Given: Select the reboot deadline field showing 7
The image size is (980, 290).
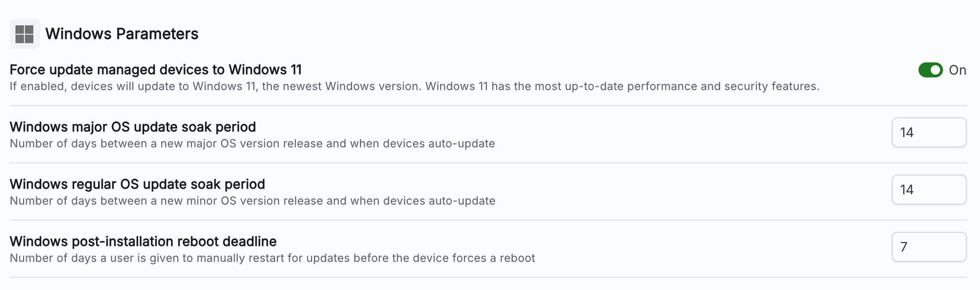Looking at the screenshot, I should 929,247.
